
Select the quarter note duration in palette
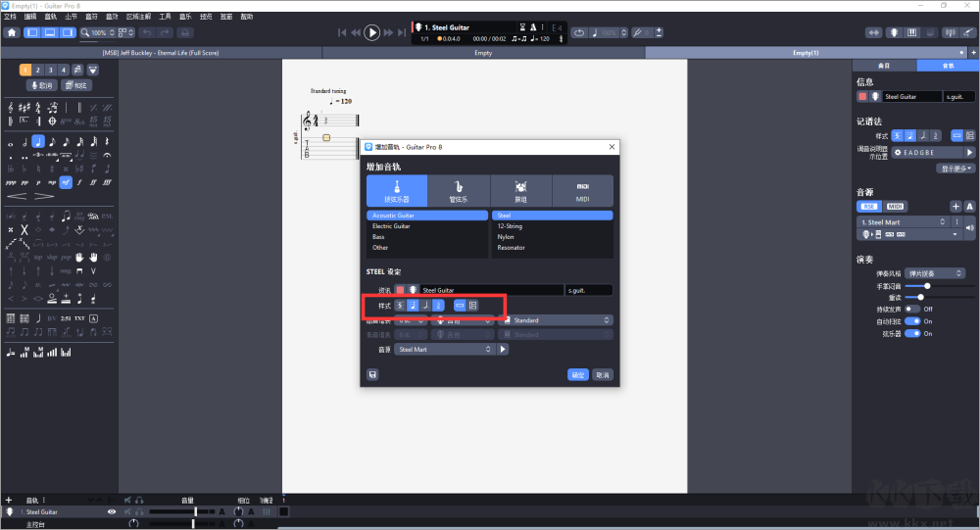pyautogui.click(x=38, y=142)
